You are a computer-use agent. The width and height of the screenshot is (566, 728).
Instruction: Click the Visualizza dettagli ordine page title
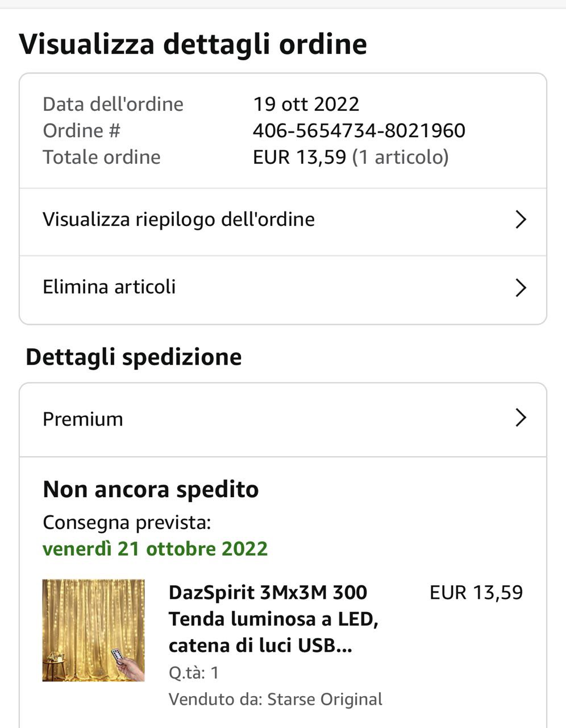tap(193, 44)
